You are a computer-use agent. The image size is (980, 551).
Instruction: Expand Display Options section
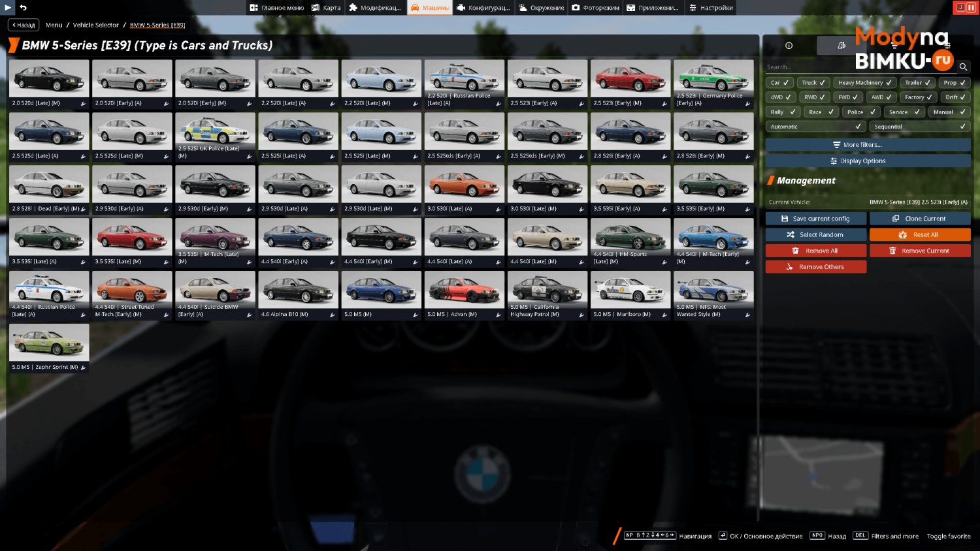(868, 161)
